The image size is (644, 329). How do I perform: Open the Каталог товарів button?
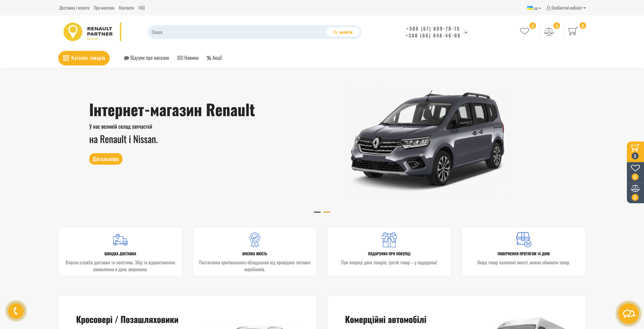[x=84, y=58]
